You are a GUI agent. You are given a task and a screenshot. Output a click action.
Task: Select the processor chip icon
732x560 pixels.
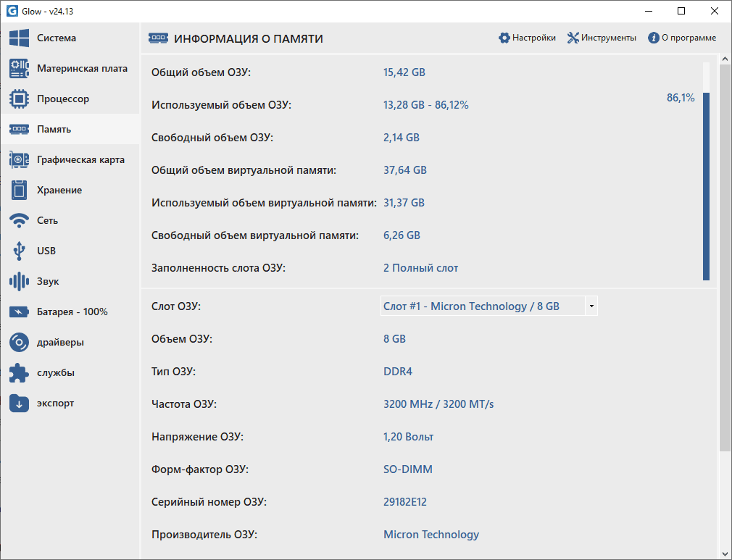tap(19, 99)
